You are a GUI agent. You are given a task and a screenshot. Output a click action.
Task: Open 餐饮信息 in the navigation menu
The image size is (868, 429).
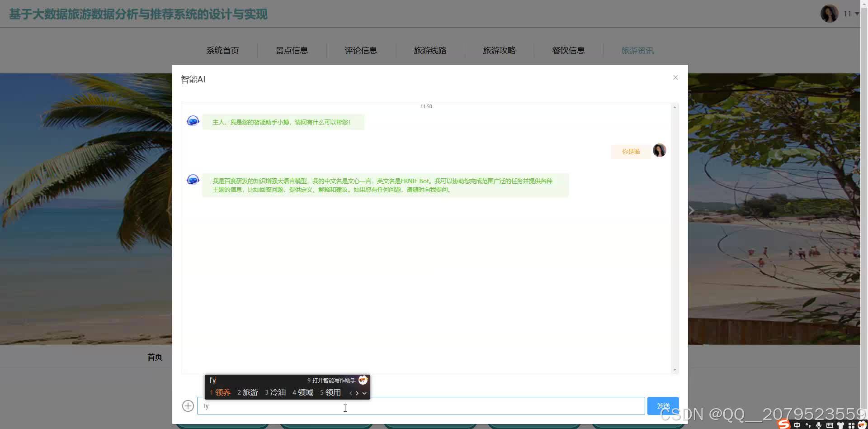click(568, 51)
